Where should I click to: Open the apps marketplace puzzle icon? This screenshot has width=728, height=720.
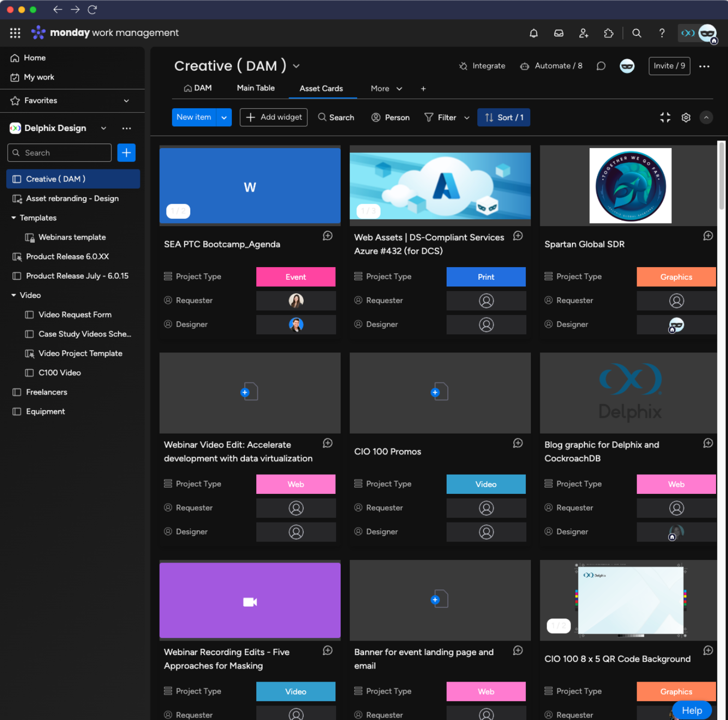[x=608, y=33]
